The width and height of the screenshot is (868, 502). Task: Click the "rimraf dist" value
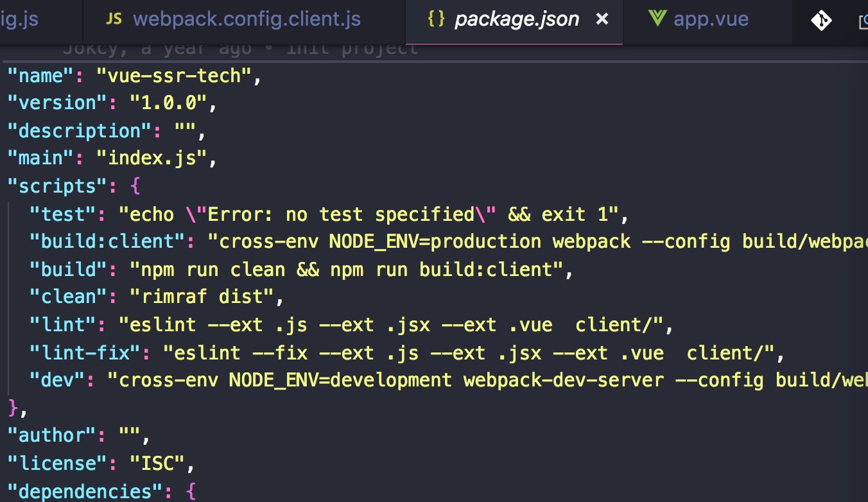202,297
